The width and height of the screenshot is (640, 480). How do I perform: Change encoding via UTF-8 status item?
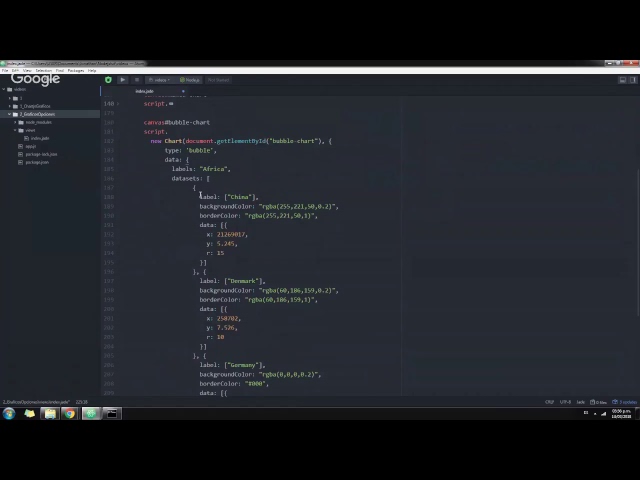tap(565, 402)
